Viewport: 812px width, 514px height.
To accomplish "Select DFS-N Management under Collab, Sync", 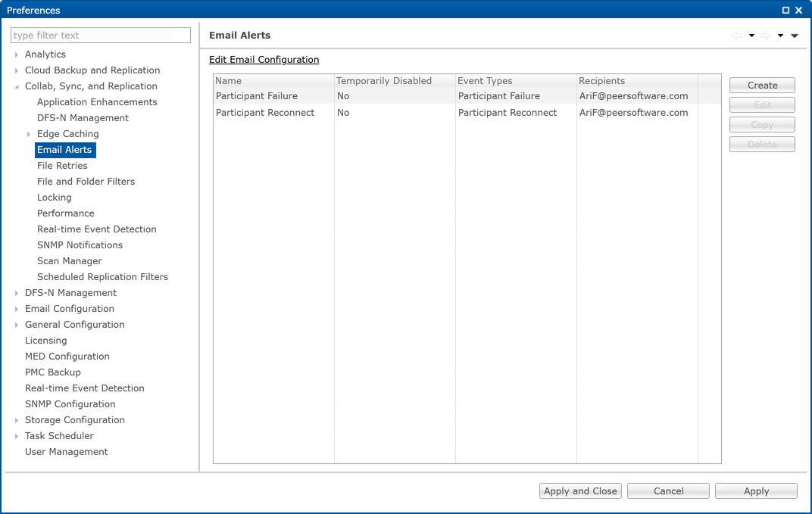I will point(83,118).
